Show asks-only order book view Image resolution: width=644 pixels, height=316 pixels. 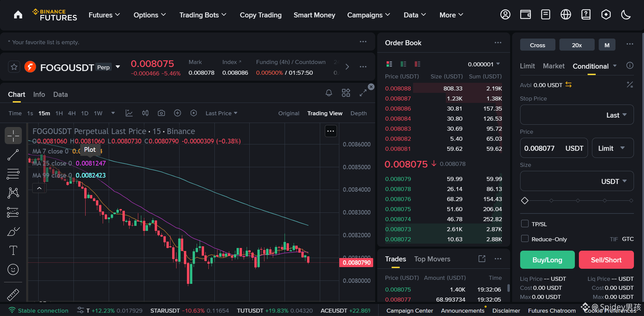[x=417, y=64]
